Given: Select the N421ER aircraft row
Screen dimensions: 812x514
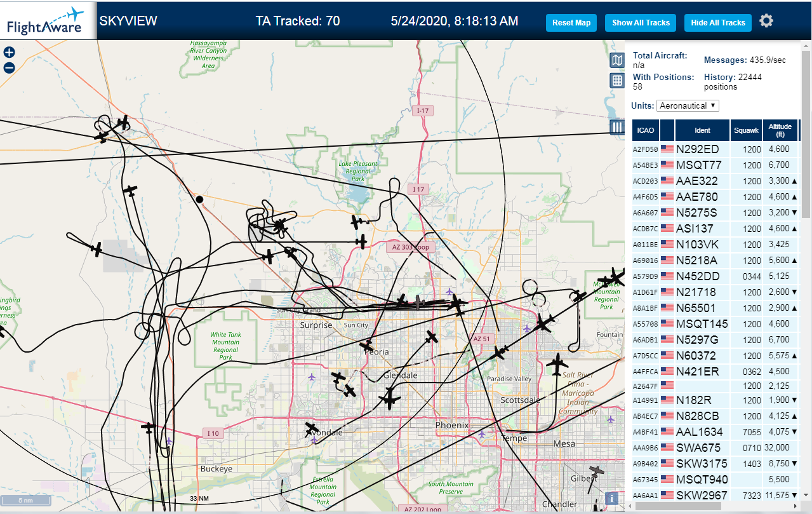Looking at the screenshot, I should click(x=715, y=372).
